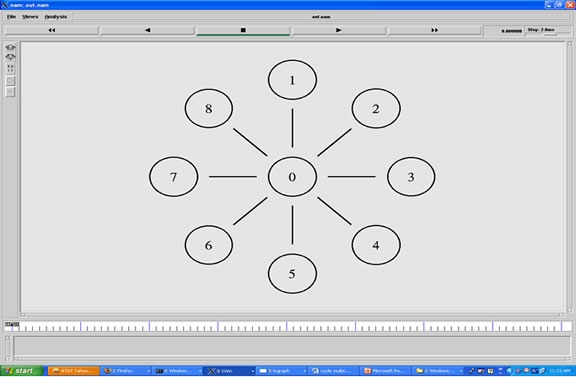Click the vertical scrollbar of the canvas

click(x=570, y=177)
